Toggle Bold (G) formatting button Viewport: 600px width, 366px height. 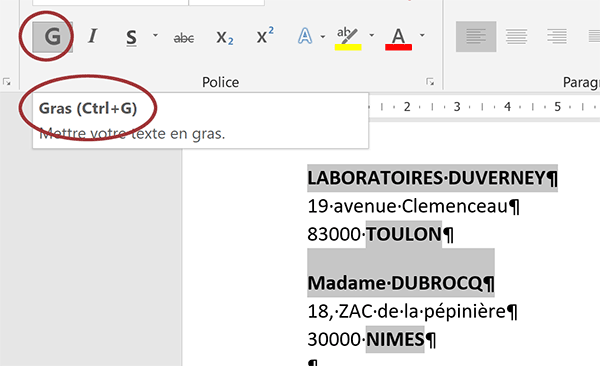point(52,37)
